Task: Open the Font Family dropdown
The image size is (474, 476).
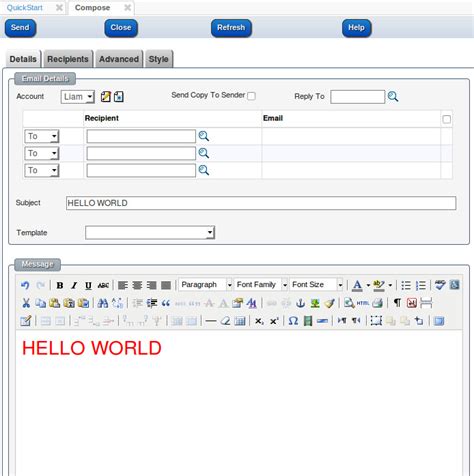Action: click(261, 285)
